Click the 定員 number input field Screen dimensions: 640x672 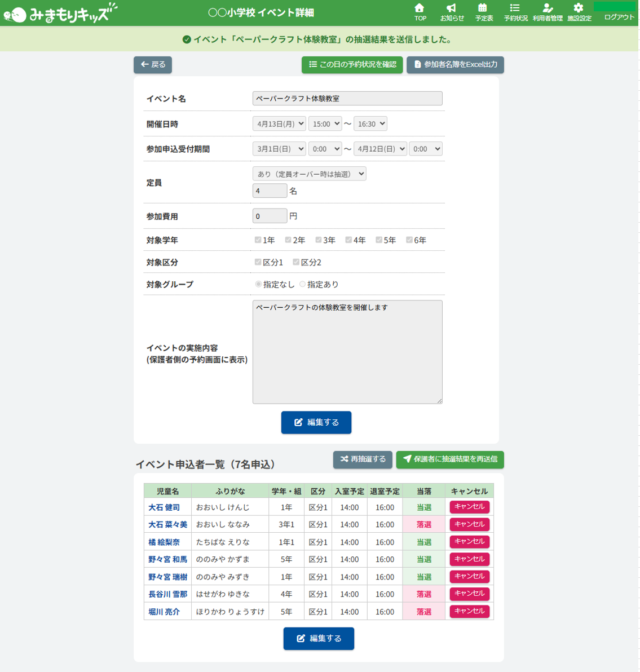point(270,191)
